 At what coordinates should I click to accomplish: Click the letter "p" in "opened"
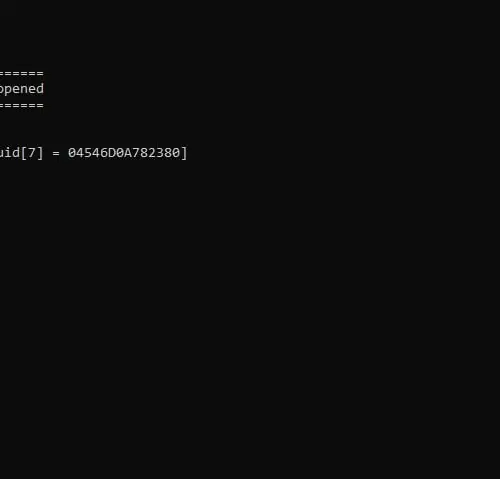coord(7,90)
